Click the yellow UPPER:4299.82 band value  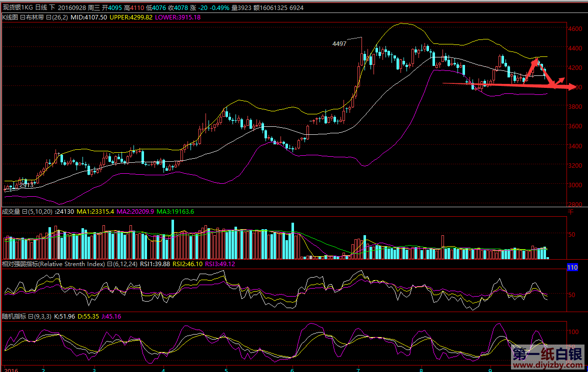130,17
